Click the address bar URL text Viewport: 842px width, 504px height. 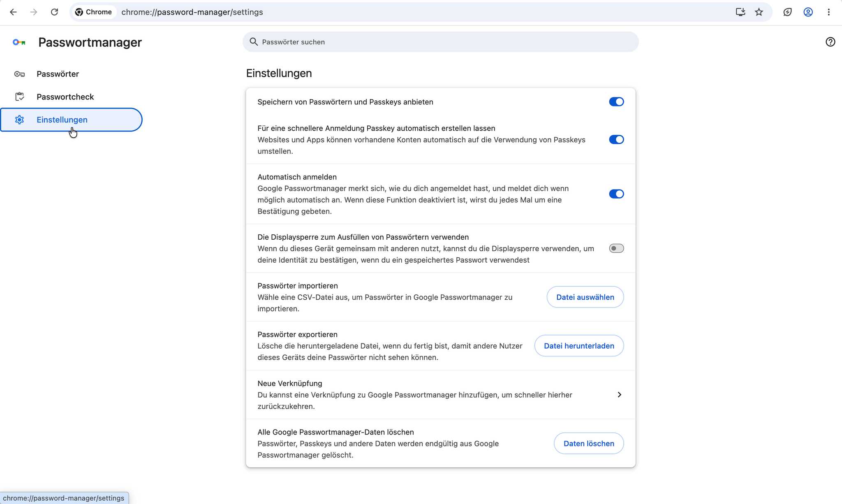tap(192, 12)
